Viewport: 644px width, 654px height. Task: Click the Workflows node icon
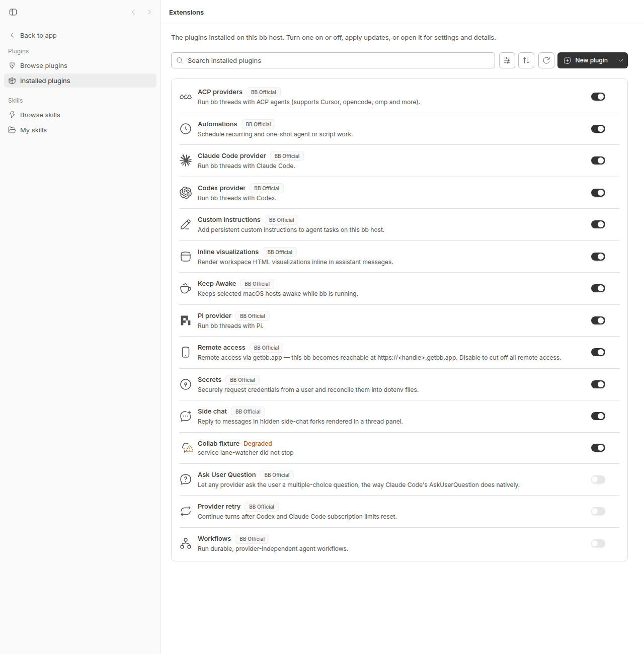(186, 543)
